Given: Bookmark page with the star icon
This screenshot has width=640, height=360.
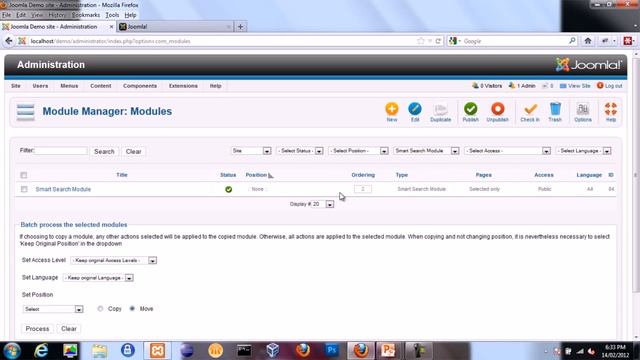Looking at the screenshot, I should click(x=421, y=41).
